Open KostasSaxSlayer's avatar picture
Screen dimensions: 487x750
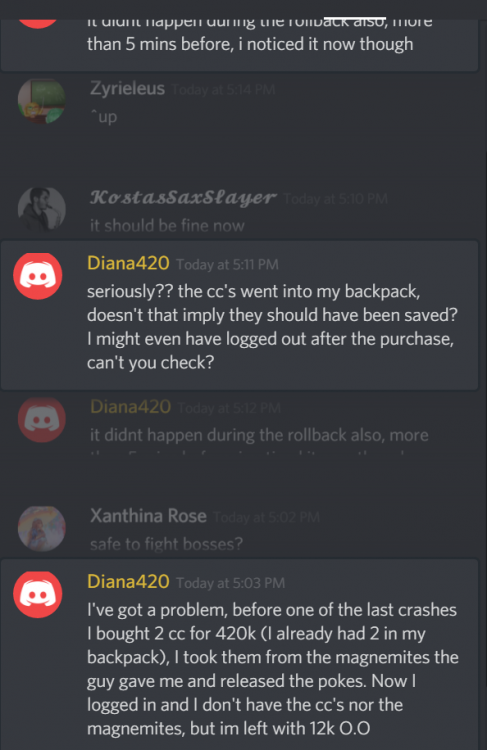pyautogui.click(x=42, y=210)
